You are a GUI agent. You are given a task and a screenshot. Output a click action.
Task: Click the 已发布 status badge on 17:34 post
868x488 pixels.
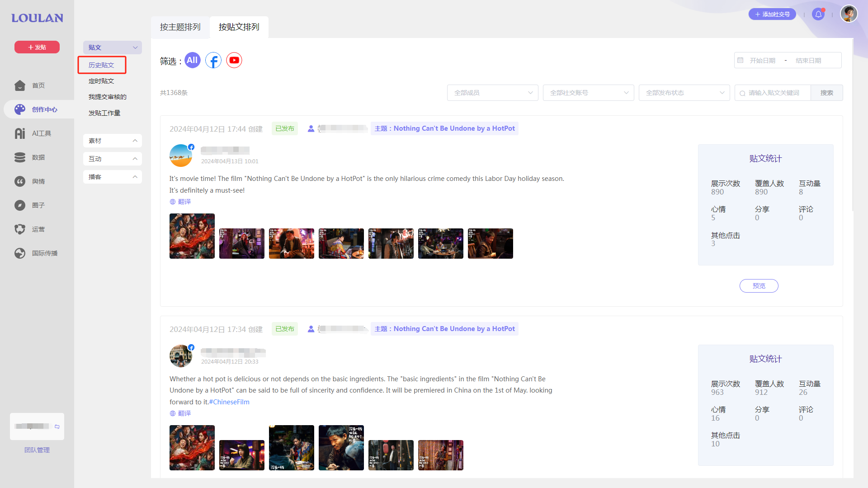click(x=285, y=329)
